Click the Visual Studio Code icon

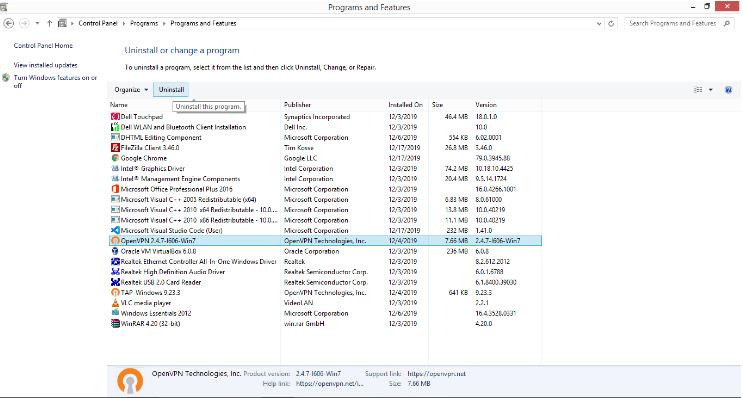tap(115, 230)
